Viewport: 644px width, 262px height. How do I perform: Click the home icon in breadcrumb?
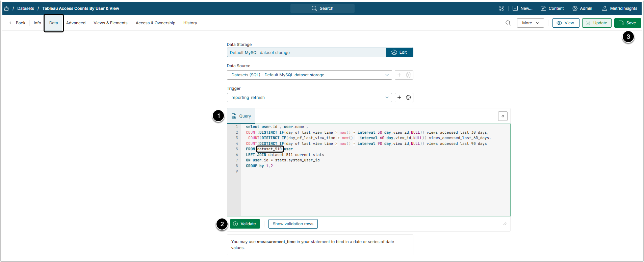point(6,8)
